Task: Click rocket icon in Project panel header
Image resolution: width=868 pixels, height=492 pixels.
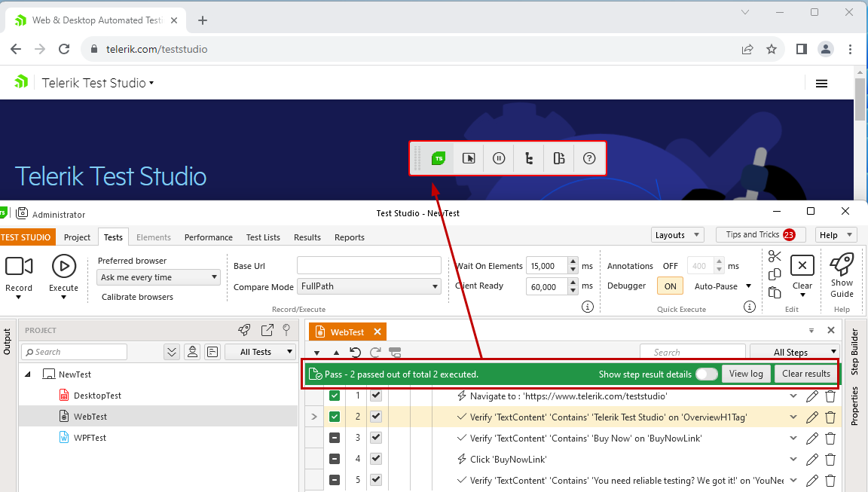Action: [x=244, y=330]
